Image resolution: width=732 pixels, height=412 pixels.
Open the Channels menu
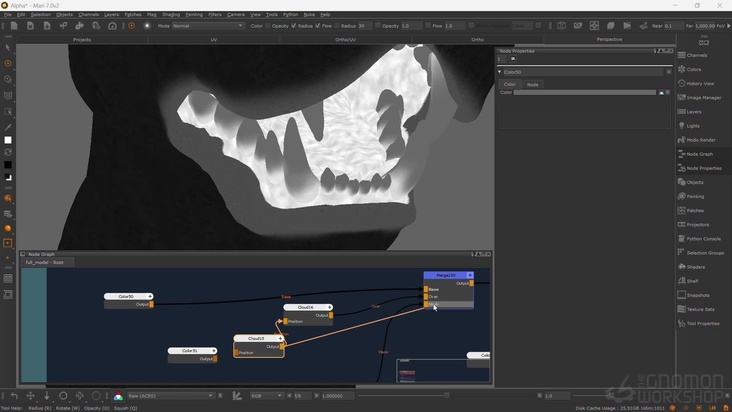click(89, 14)
